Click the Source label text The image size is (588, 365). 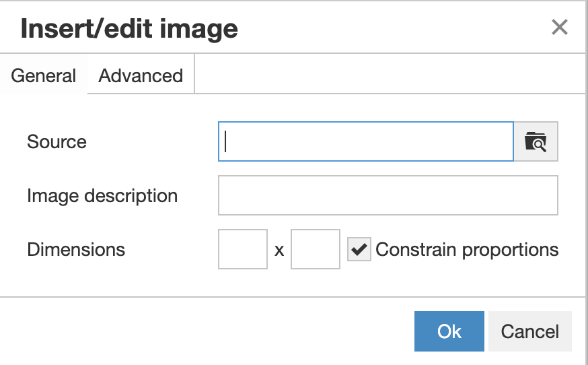pyautogui.click(x=57, y=142)
